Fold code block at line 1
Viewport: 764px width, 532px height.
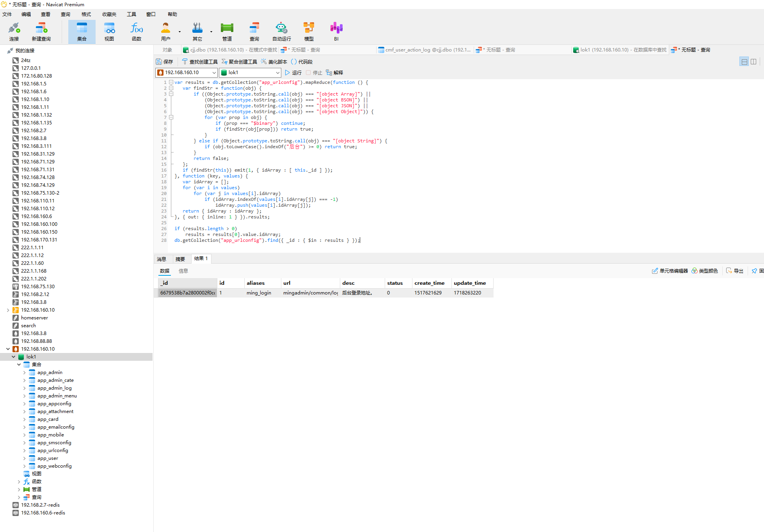pyautogui.click(x=171, y=82)
